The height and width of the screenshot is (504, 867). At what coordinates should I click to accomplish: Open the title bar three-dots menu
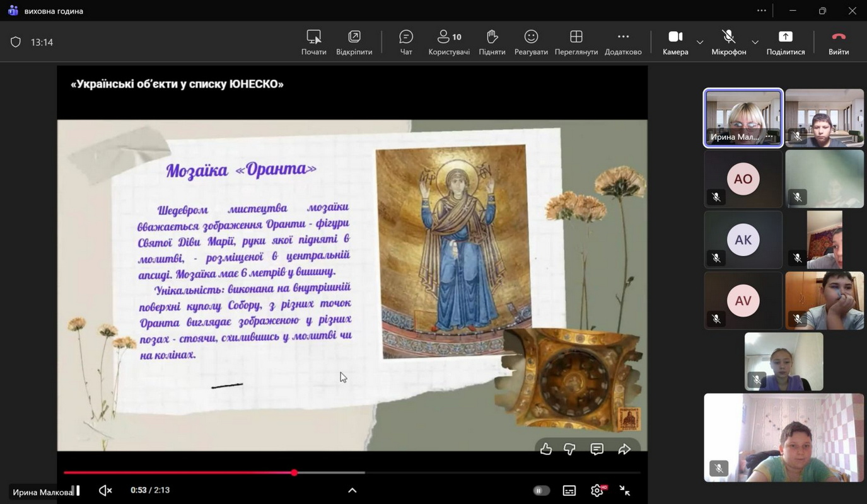click(x=762, y=11)
